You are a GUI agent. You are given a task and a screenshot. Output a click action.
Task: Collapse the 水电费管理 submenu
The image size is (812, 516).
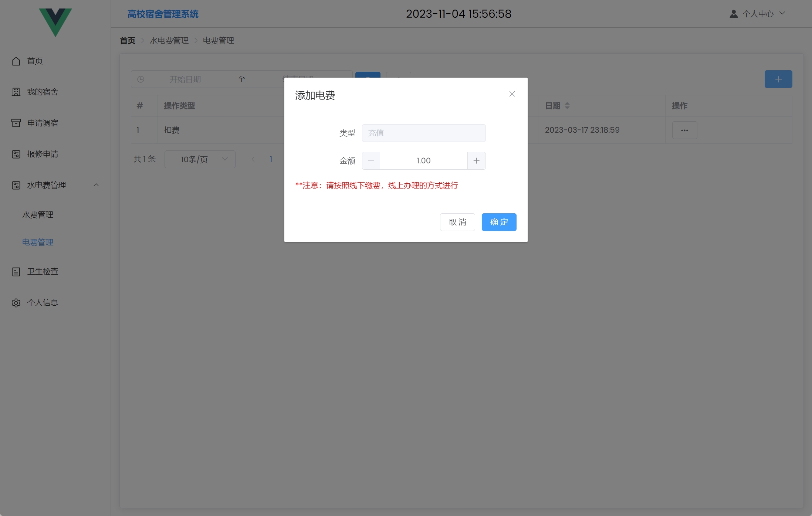tap(96, 185)
